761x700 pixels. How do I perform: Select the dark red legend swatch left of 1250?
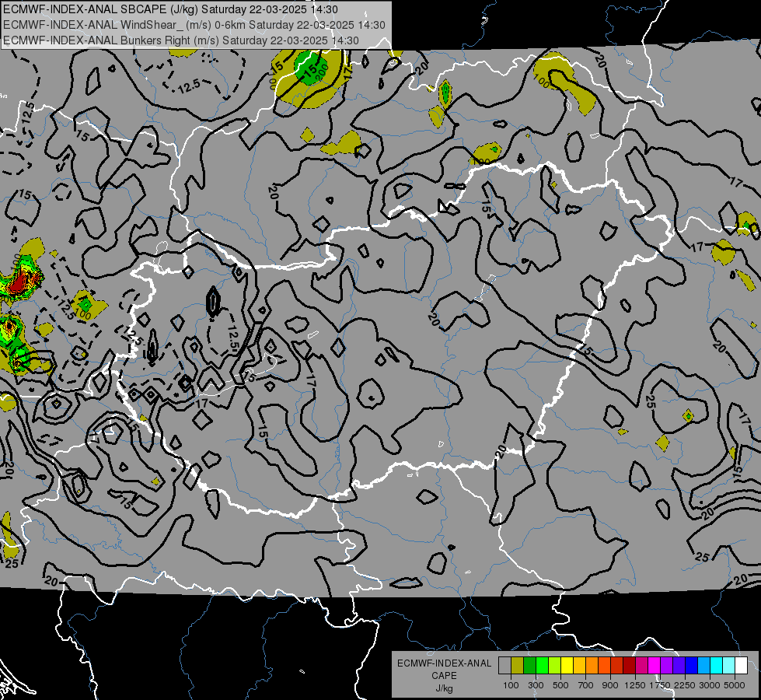[x=629, y=666]
